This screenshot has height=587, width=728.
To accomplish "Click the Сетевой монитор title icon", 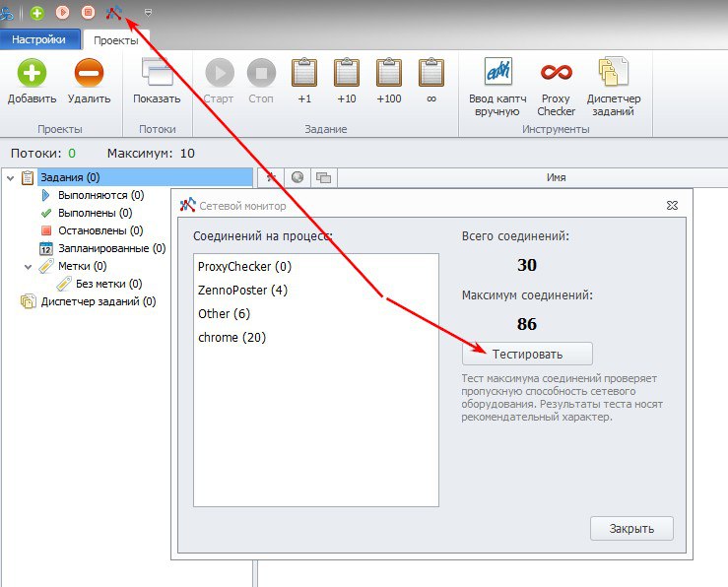I will click(x=187, y=205).
